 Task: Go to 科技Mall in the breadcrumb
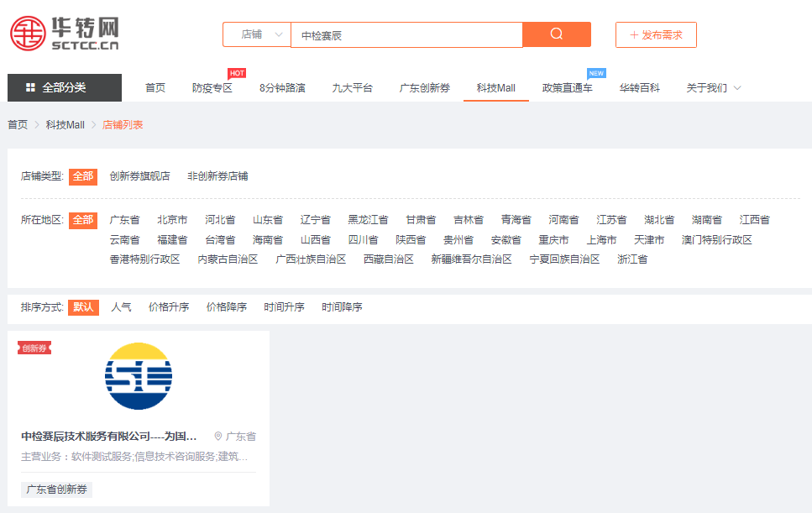tap(65, 125)
